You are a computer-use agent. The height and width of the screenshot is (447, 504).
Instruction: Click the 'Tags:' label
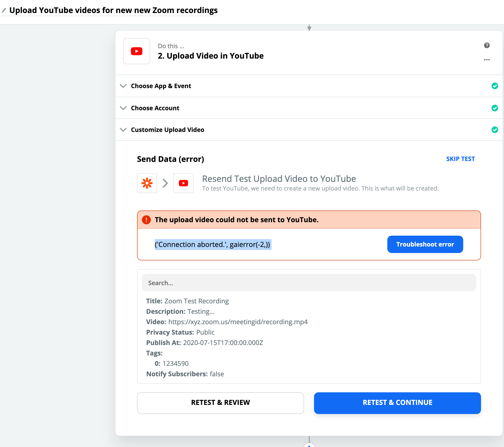(154, 353)
